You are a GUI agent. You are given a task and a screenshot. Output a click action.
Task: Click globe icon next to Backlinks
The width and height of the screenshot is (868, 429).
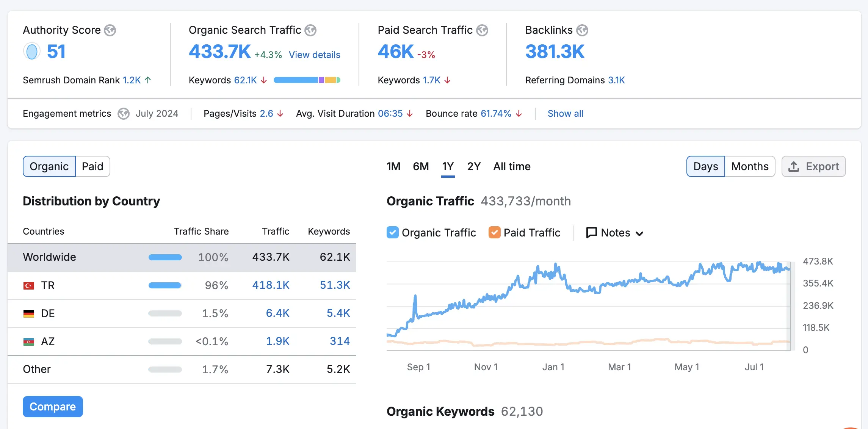pos(582,30)
